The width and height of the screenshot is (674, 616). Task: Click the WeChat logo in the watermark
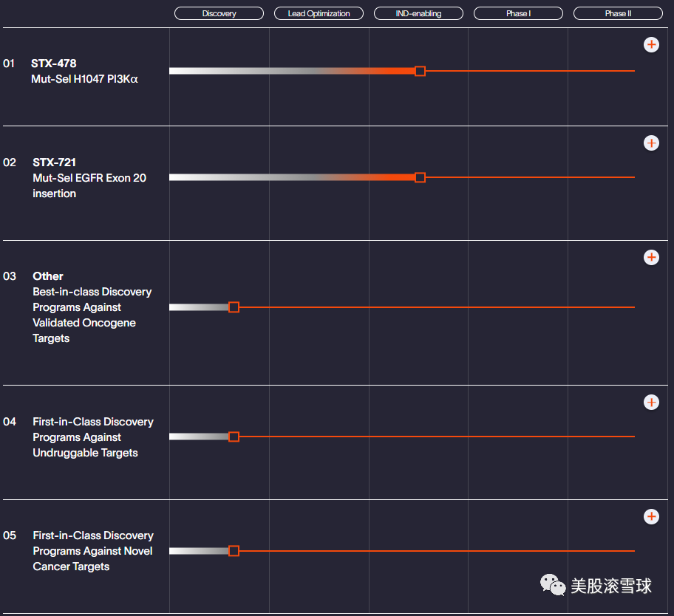point(553,586)
